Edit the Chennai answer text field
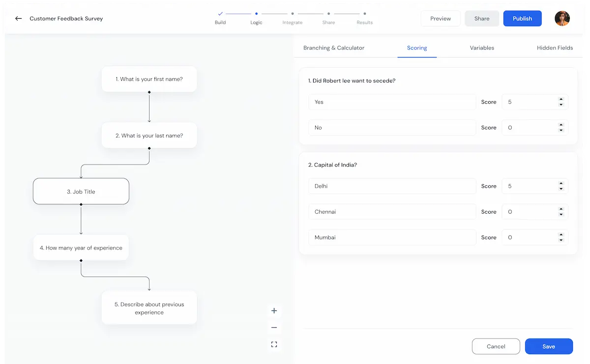The width and height of the screenshot is (590, 364). pyautogui.click(x=392, y=212)
